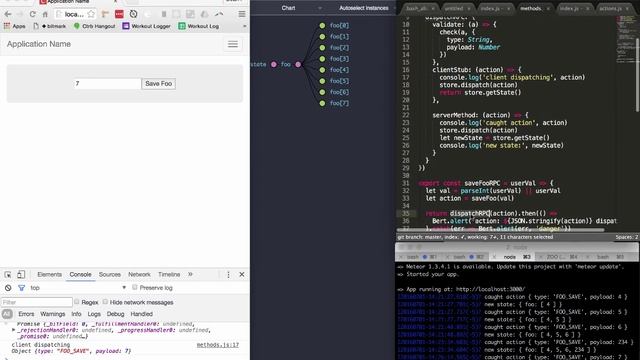Activate the DevTools inspect element tool
The width and height of the screenshot is (640, 360).
8,275
